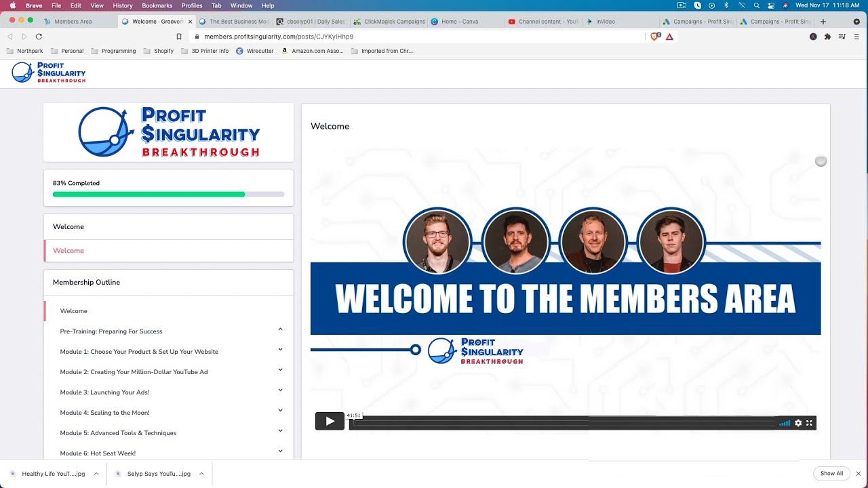Open the video player settings gear
The width and height of the screenshot is (868, 488).
coord(798,422)
